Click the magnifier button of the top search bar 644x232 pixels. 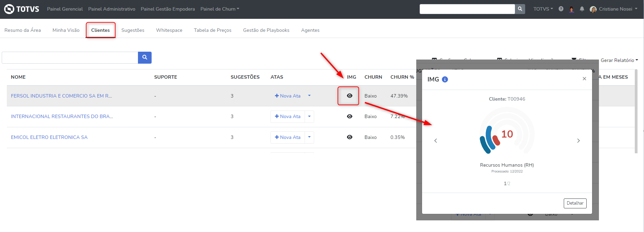520,9
